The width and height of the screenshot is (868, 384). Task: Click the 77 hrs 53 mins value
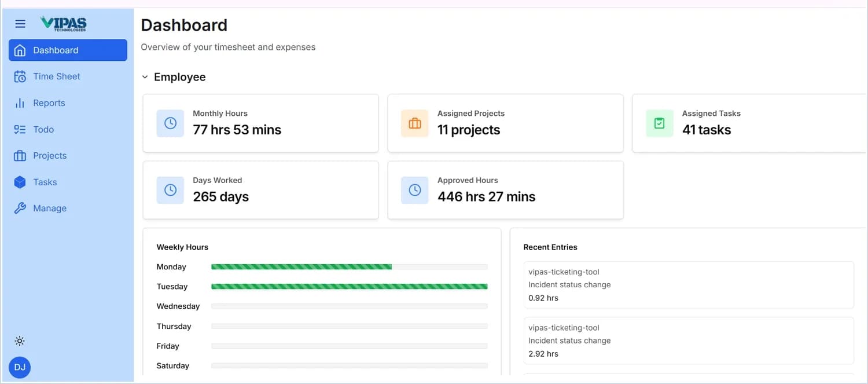click(x=237, y=130)
